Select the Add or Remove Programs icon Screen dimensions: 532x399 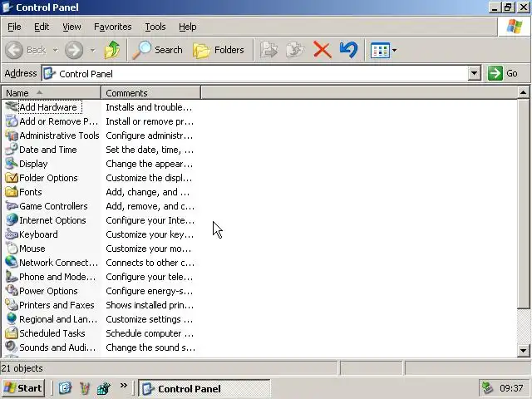tap(12, 121)
